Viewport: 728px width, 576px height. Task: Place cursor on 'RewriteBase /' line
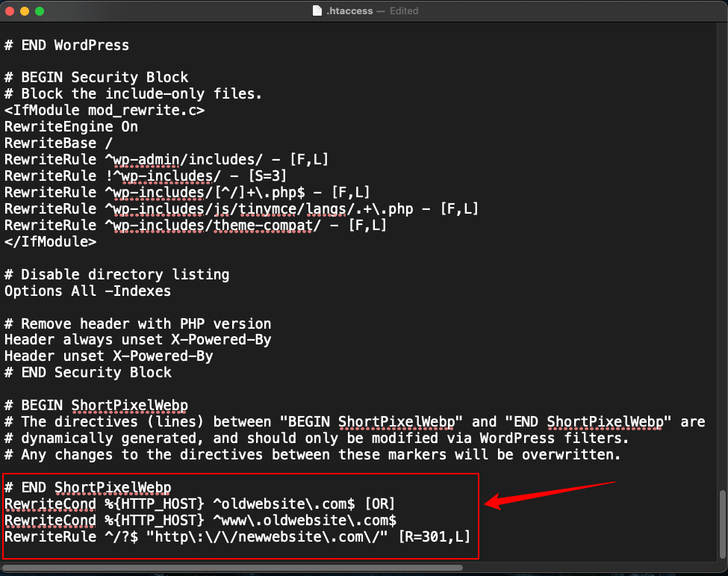coord(58,143)
